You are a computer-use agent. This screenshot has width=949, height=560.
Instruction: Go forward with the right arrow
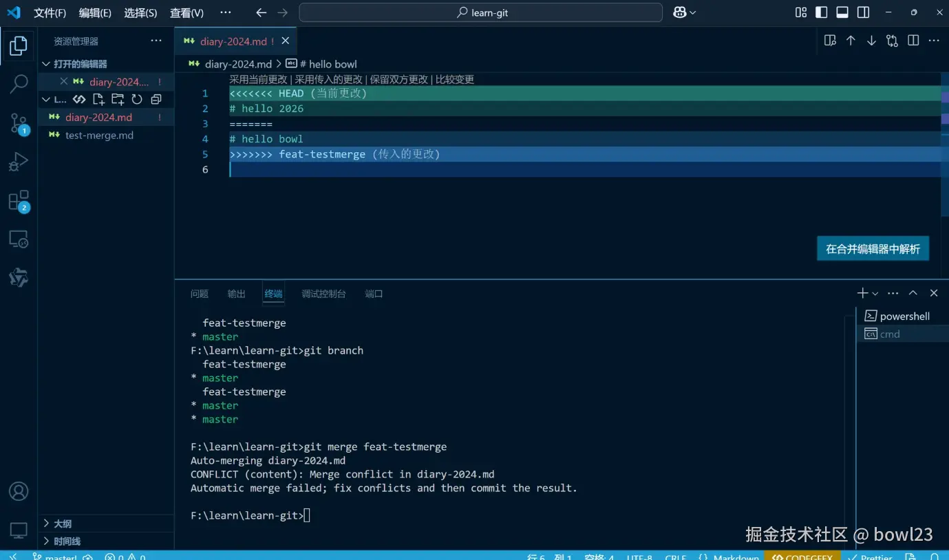(x=282, y=12)
